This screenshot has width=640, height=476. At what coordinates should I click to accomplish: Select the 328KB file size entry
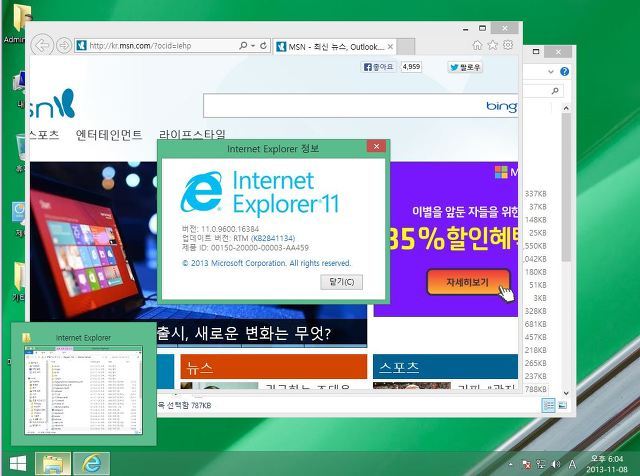pos(536,311)
